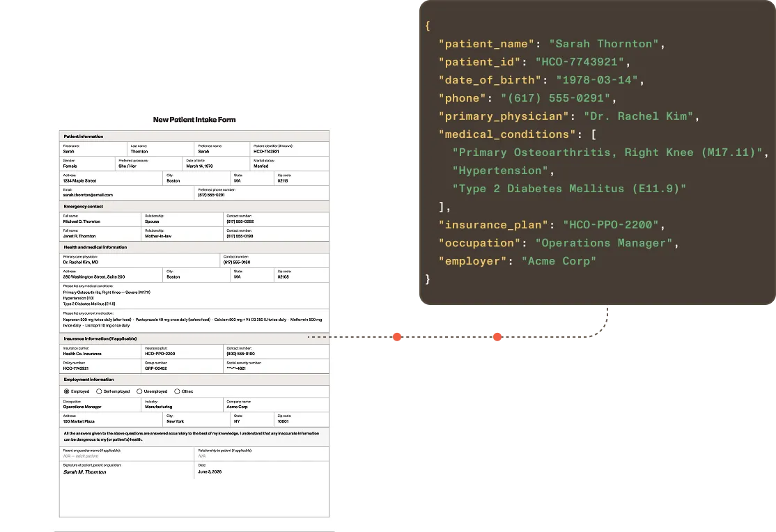Click the Social security number field

(x=276, y=366)
